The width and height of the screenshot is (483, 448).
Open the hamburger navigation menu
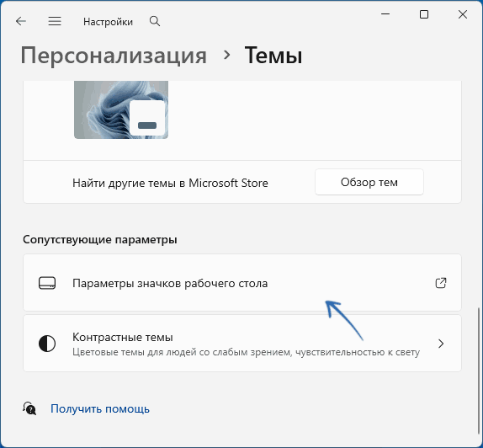click(55, 21)
